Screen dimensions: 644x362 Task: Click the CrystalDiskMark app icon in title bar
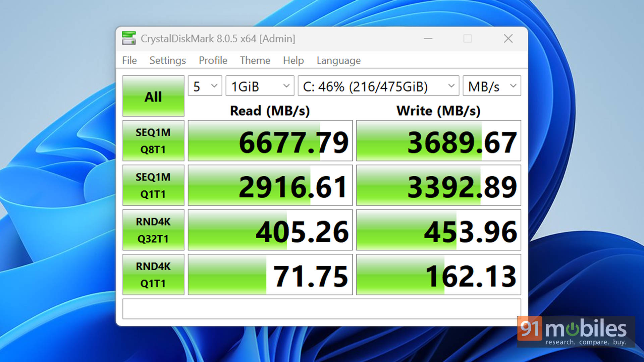point(129,39)
